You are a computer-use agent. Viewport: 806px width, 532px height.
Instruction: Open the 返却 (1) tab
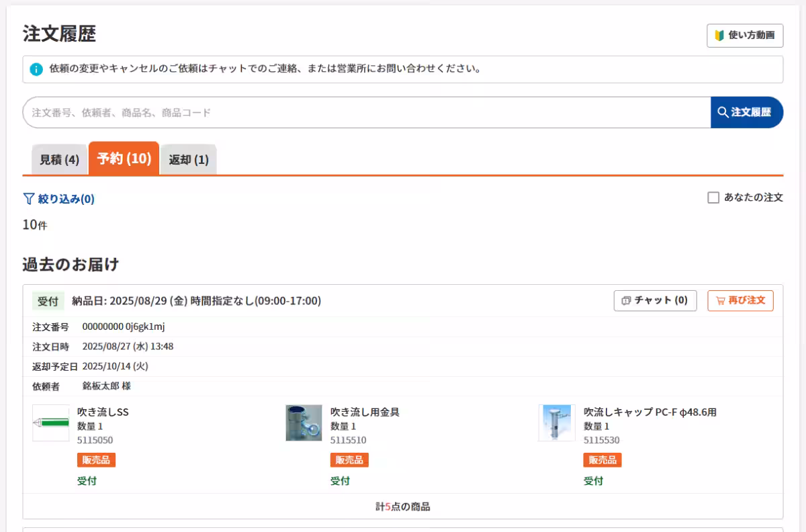coord(189,160)
